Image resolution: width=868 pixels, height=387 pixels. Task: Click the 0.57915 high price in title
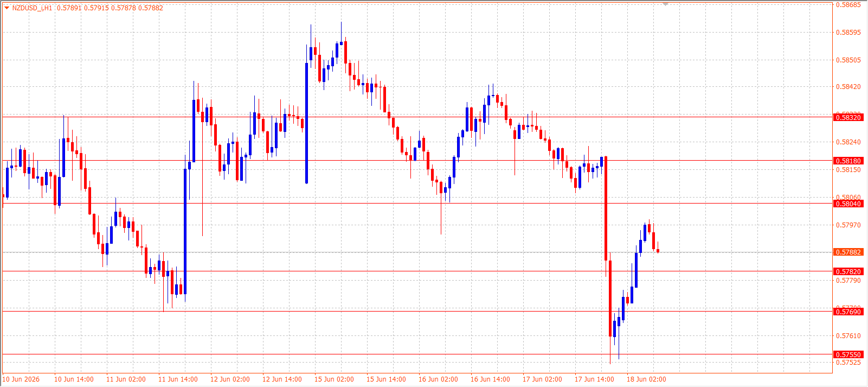pos(96,8)
